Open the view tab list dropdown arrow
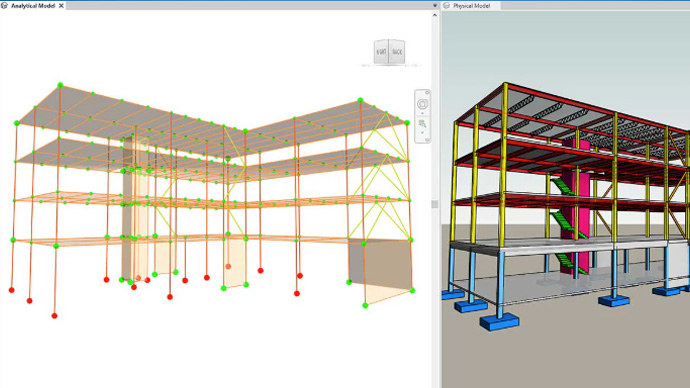 [435, 6]
